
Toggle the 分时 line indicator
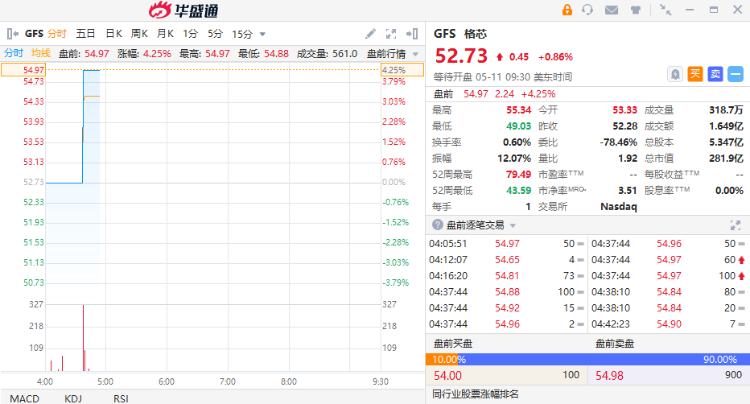point(14,53)
